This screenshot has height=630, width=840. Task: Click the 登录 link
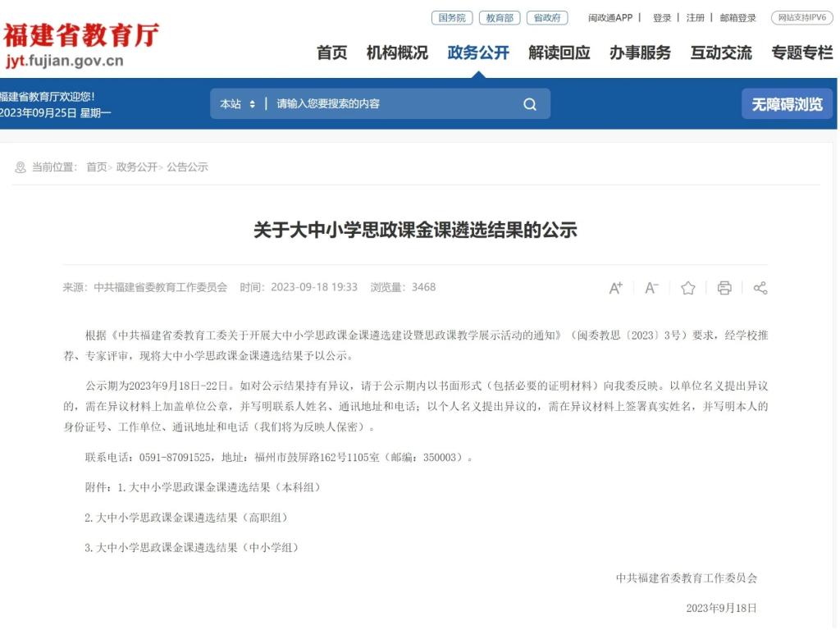tap(662, 18)
